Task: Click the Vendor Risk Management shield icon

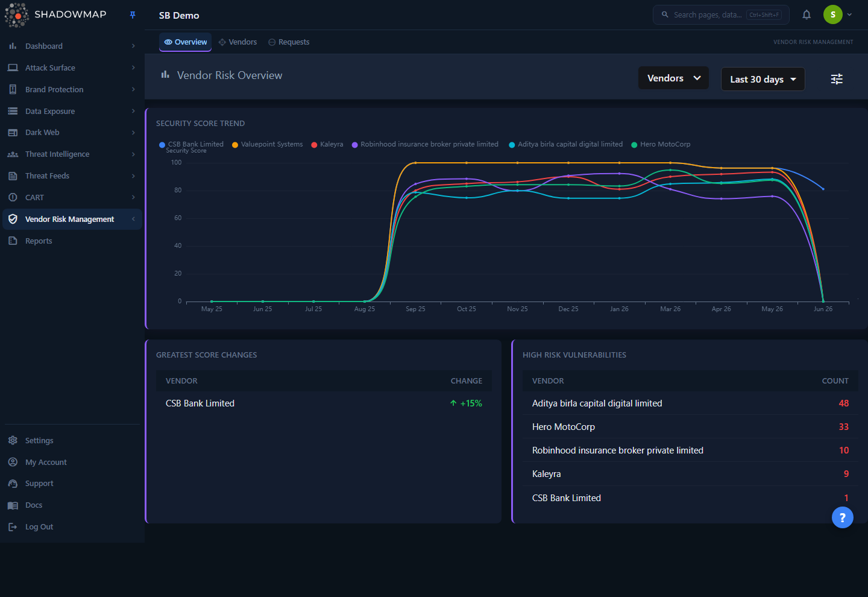Action: [x=13, y=219]
